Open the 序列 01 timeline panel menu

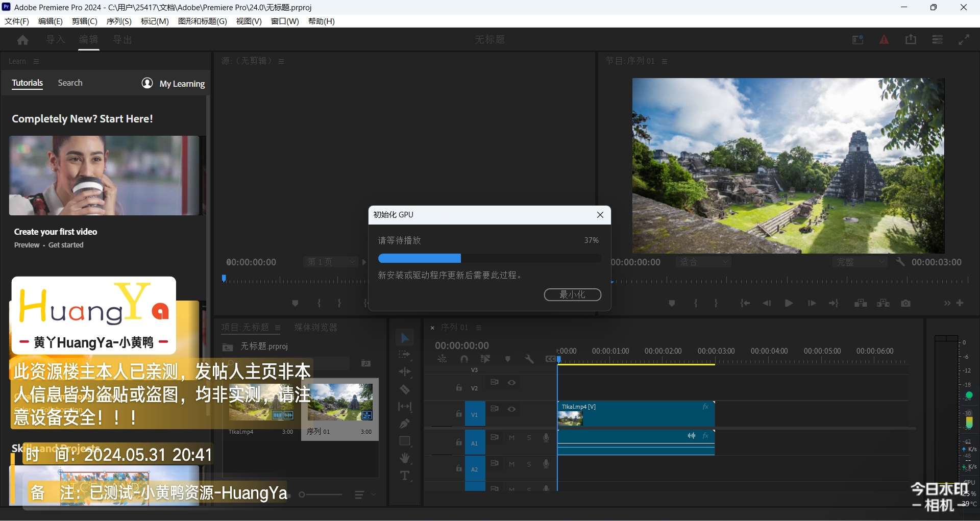479,328
